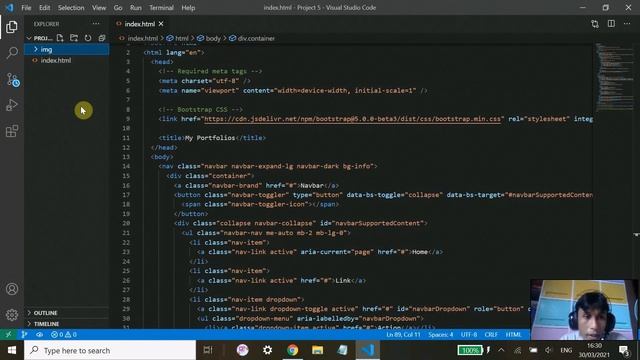Open the Edit menu
The height and width of the screenshot is (360, 640).
pos(44,8)
